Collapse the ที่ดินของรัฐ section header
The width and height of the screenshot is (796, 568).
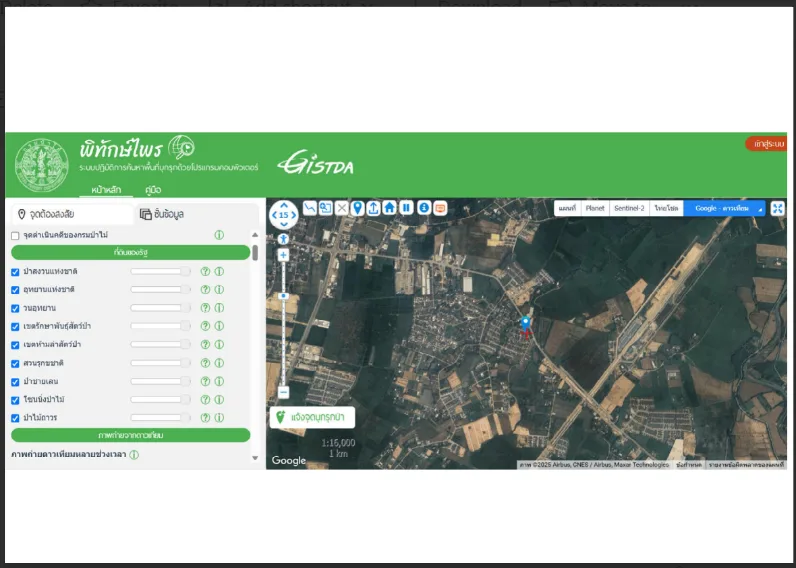(x=130, y=252)
